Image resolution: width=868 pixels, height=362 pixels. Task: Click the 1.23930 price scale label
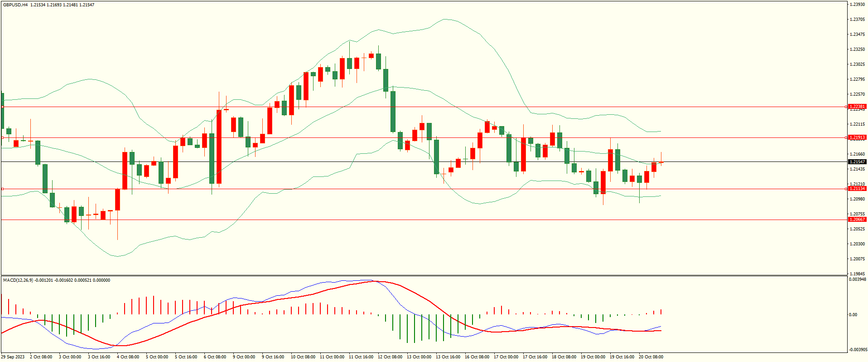point(858,5)
